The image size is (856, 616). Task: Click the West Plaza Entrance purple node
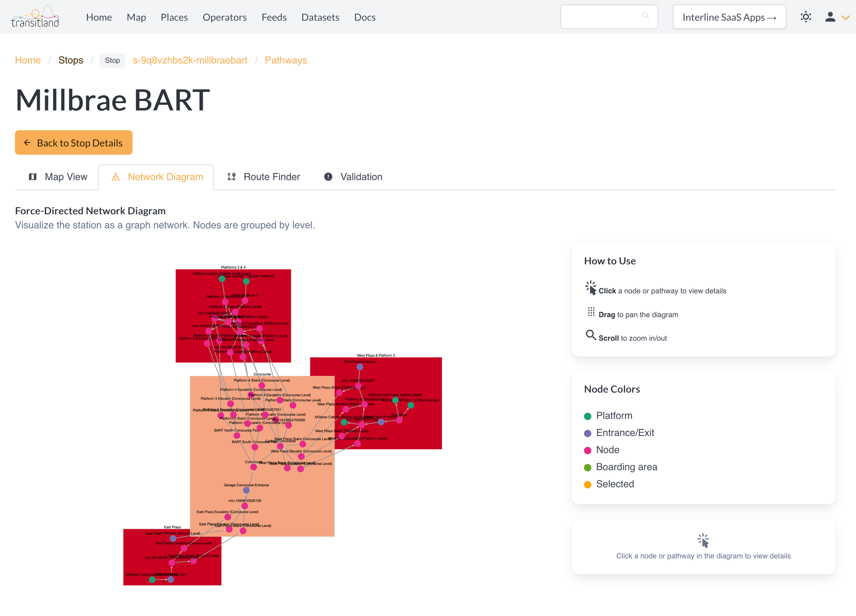click(360, 367)
